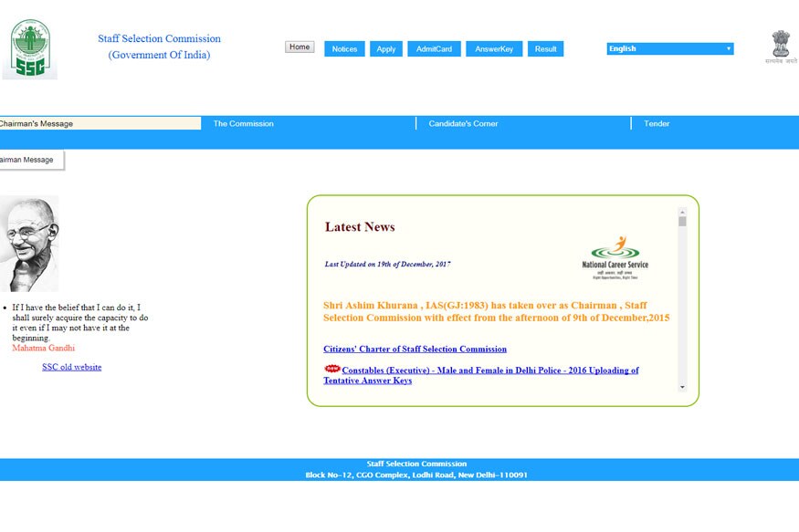Click the 'Last Updated on 19th of December, 2017' text
This screenshot has height=532, width=799.
coord(388,265)
